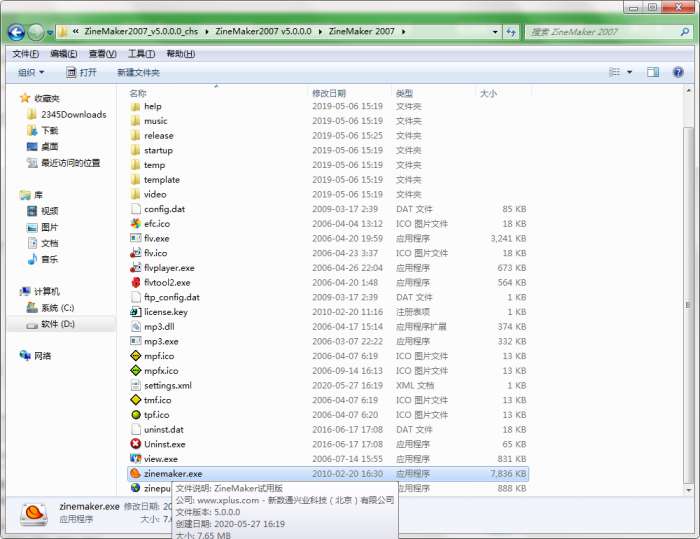Screen dimensions: 700x539
Task: Open the 帮助(H) menu
Action: point(180,54)
